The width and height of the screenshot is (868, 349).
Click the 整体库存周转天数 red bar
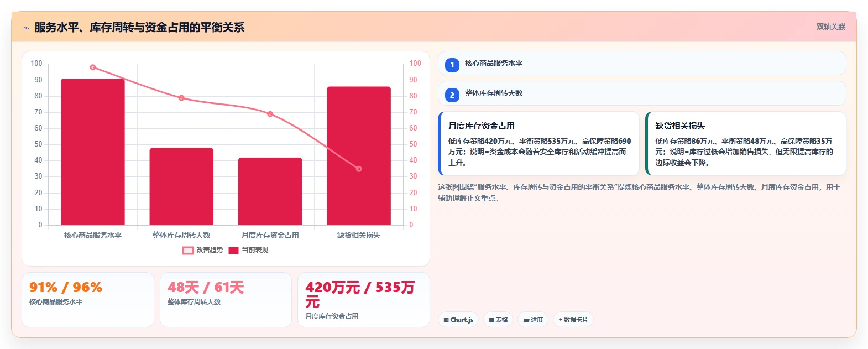[x=181, y=186]
